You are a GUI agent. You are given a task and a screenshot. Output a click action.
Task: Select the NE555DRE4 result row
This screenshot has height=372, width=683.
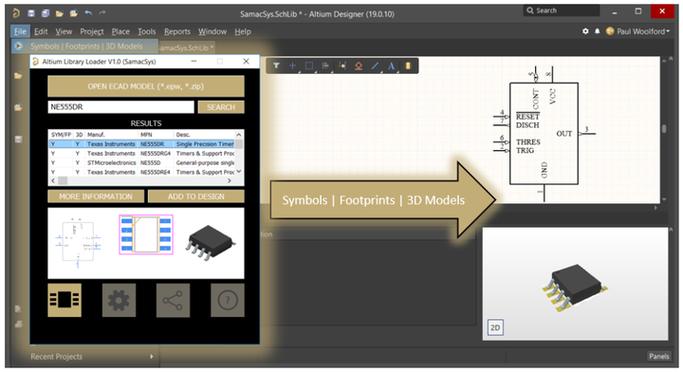pyautogui.click(x=142, y=172)
